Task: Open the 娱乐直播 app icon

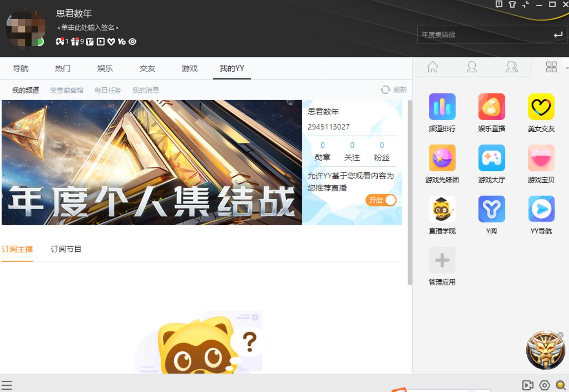Action: click(x=491, y=107)
